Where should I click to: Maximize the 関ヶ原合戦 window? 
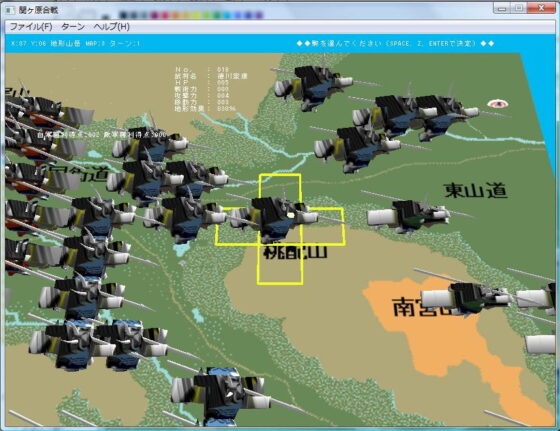[519, 8]
